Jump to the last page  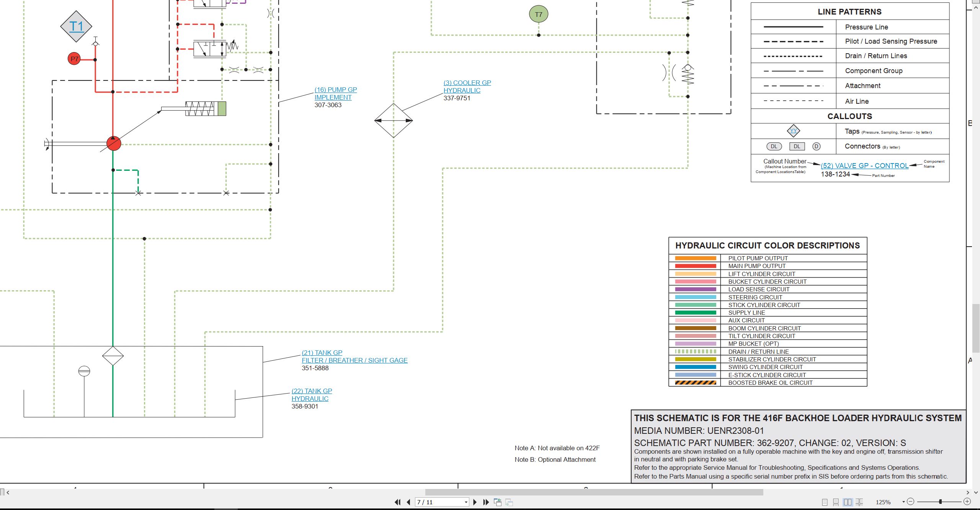[x=486, y=502]
